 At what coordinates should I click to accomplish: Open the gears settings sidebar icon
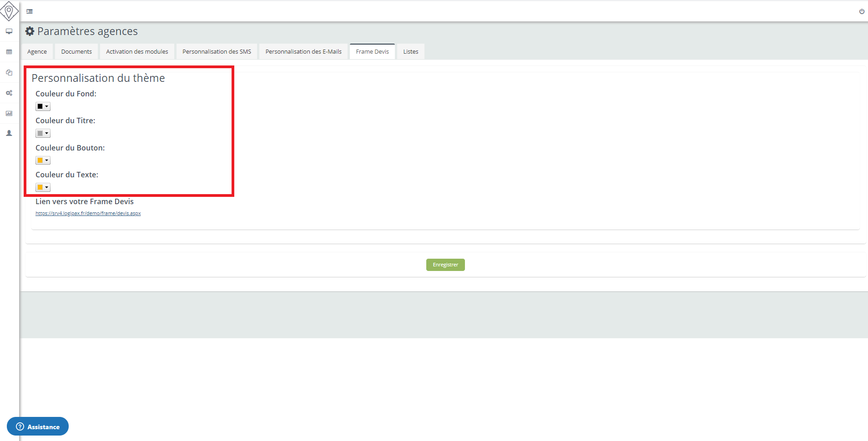[x=9, y=93]
